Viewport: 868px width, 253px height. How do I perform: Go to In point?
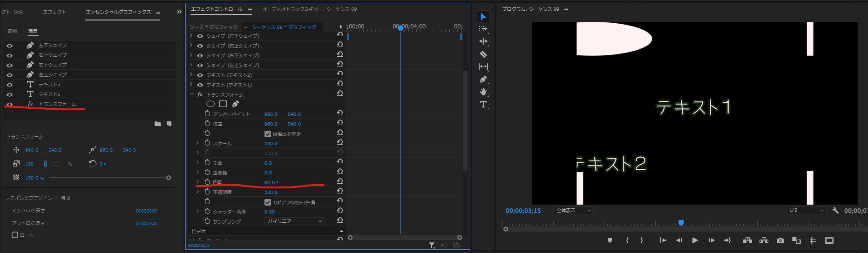point(663,240)
